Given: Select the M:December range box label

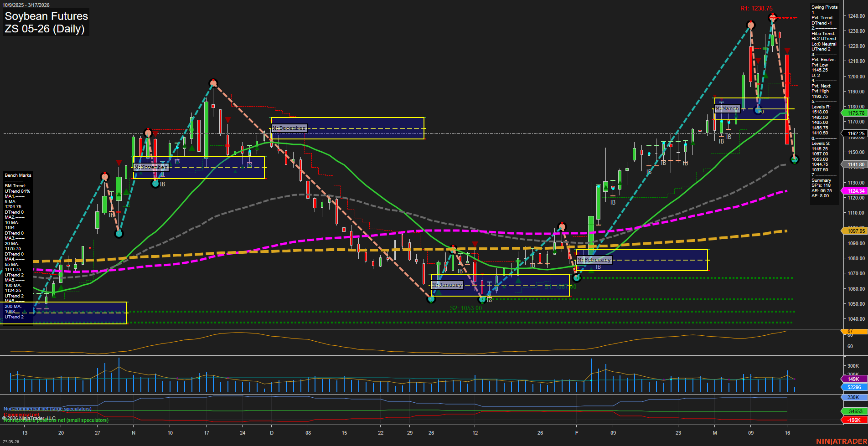Looking at the screenshot, I should (x=289, y=128).
